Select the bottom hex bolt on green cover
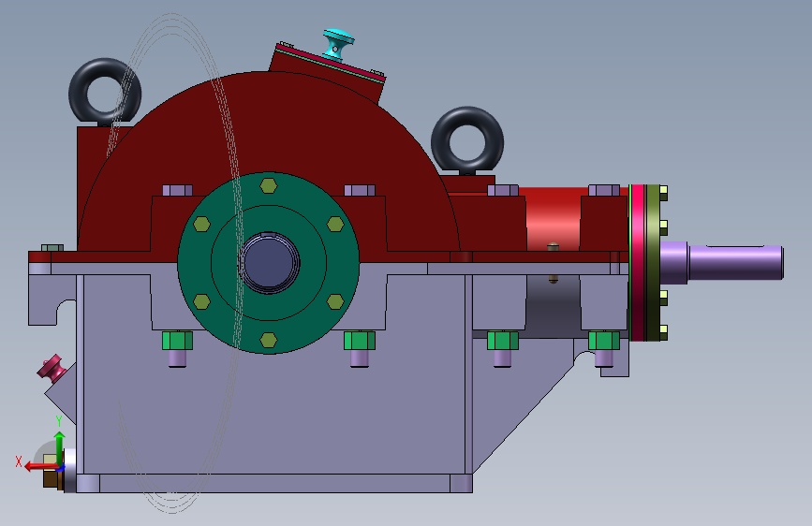 pyautogui.click(x=268, y=340)
